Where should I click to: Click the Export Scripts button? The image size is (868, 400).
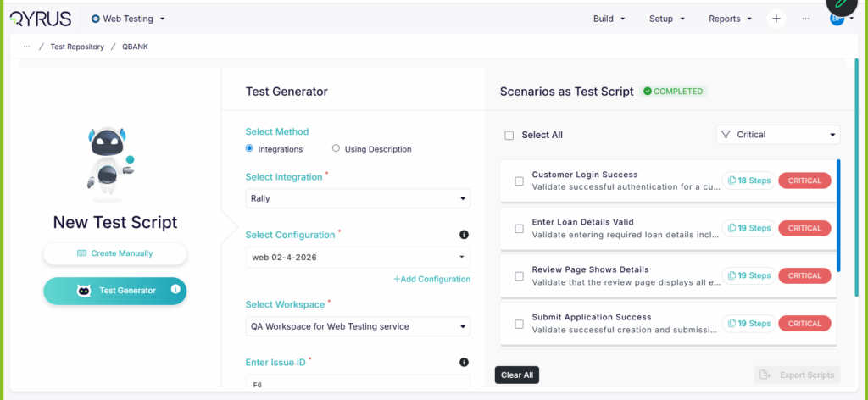pyautogui.click(x=797, y=375)
